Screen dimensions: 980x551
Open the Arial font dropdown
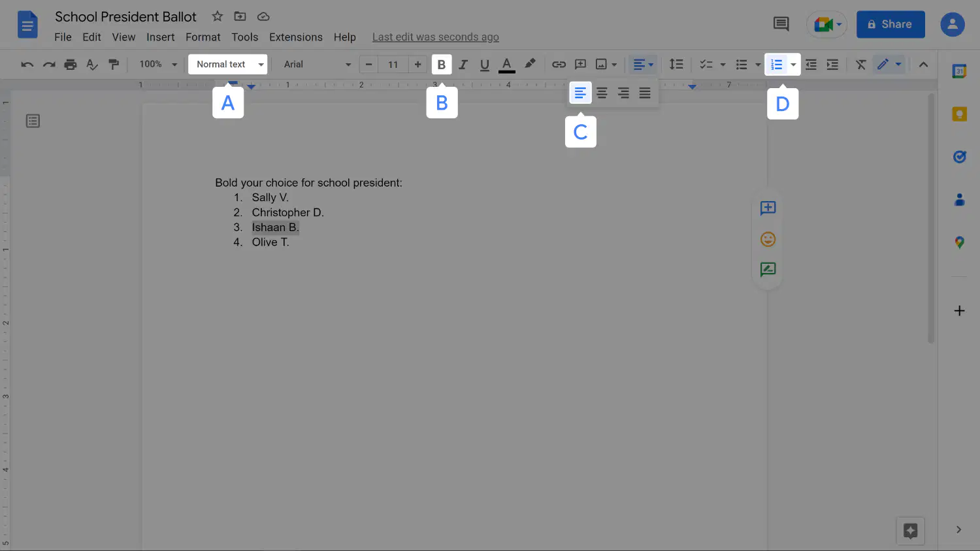(318, 64)
